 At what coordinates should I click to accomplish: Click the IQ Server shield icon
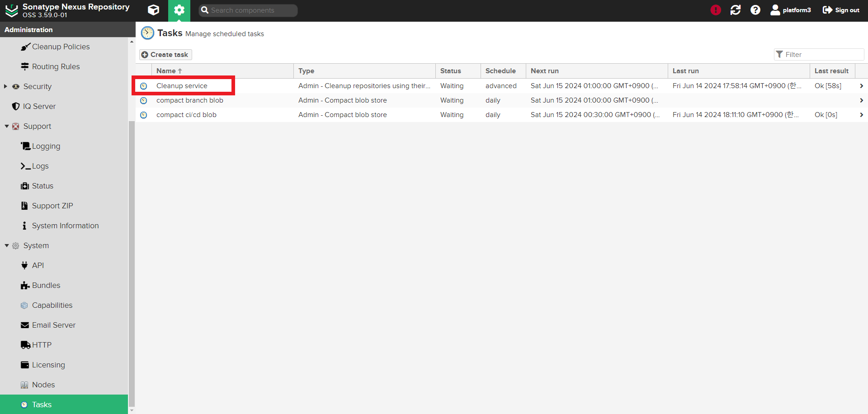click(16, 106)
